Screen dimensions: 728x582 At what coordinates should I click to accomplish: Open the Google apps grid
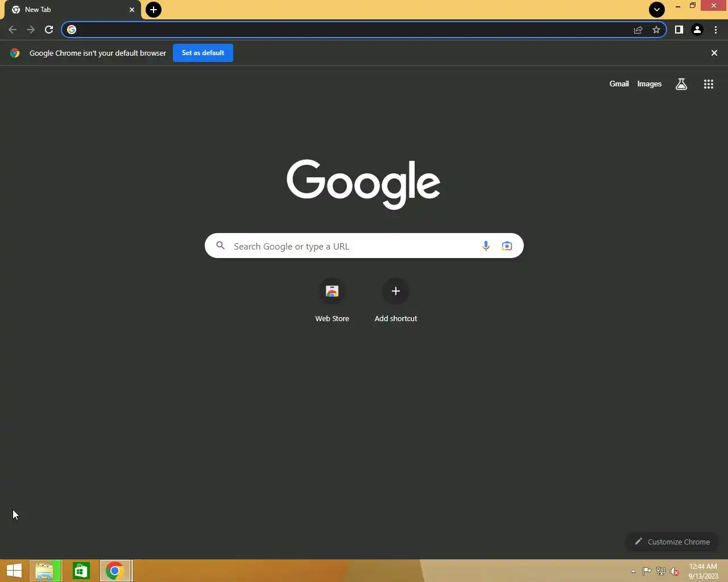(709, 84)
